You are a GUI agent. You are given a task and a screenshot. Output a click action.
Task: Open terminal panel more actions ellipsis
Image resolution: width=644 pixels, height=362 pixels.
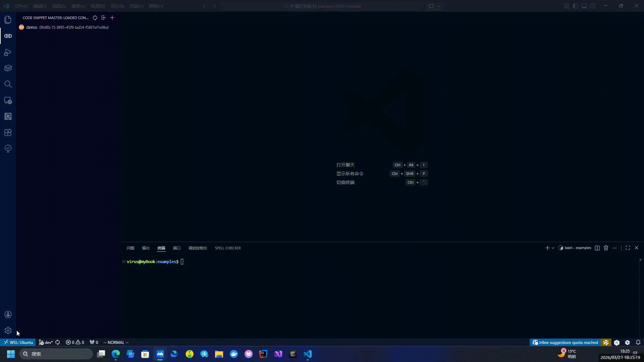614,248
